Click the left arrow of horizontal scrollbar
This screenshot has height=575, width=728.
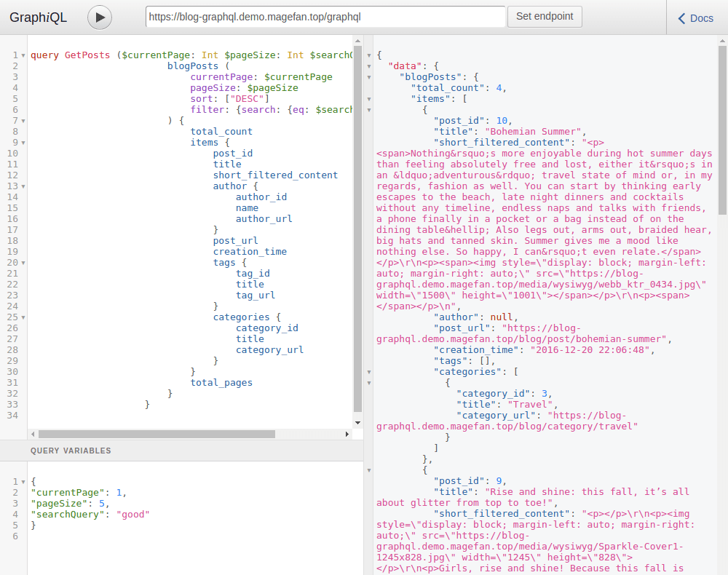(33, 434)
